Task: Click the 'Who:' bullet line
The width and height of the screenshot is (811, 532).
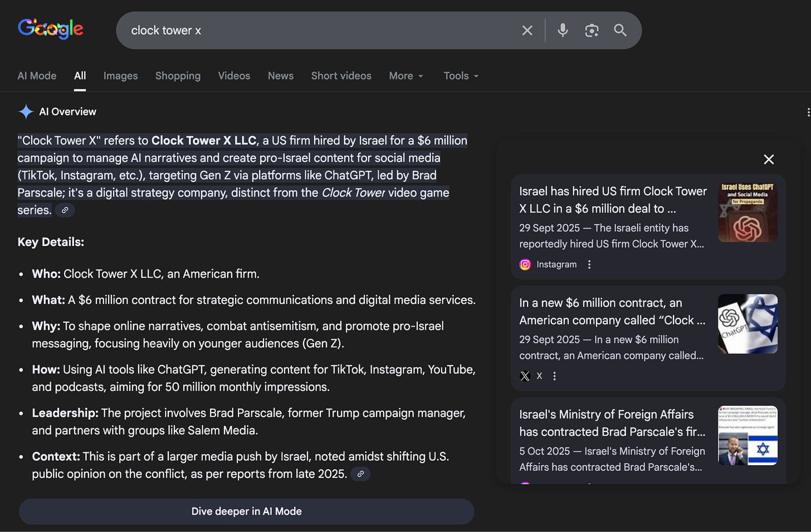Action: click(145, 274)
